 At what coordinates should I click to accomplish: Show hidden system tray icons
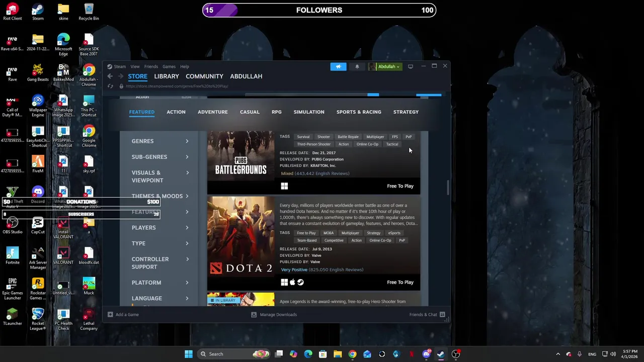557,354
